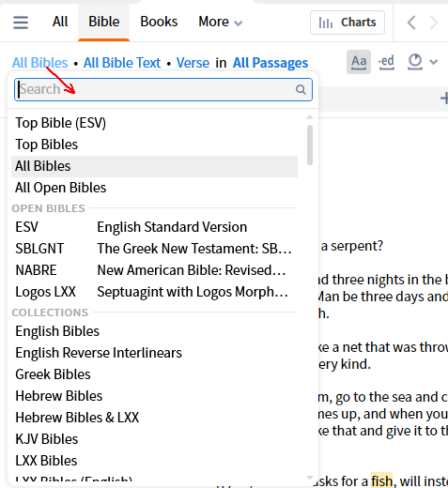Choose the KJV Bibles collection

coord(154,439)
